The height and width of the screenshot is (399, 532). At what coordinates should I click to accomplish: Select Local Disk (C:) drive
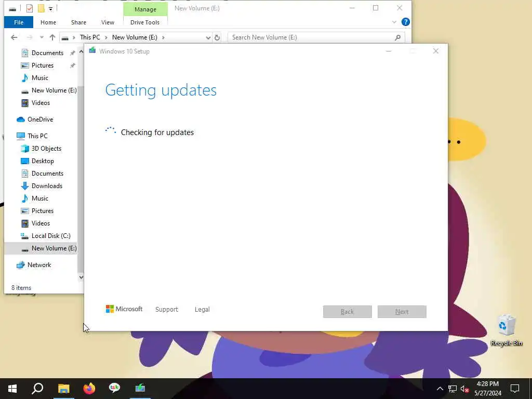tap(51, 236)
